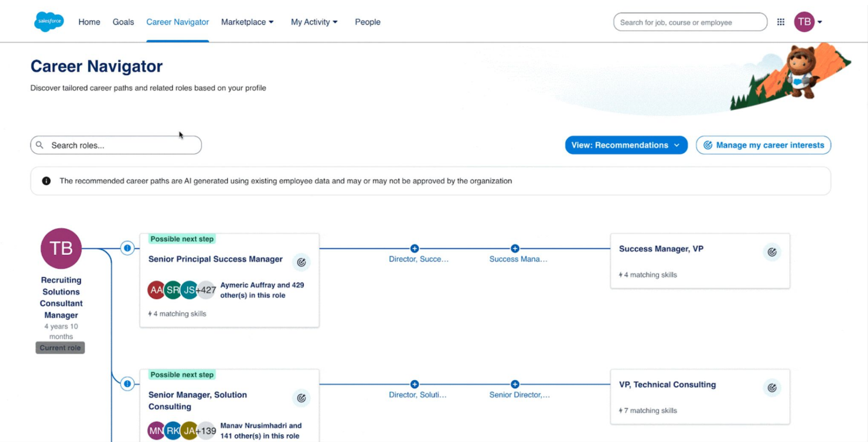Image resolution: width=868 pixels, height=442 pixels.
Task: Mark interest on Senior Manager, Solution Consulting card
Action: pos(301,398)
